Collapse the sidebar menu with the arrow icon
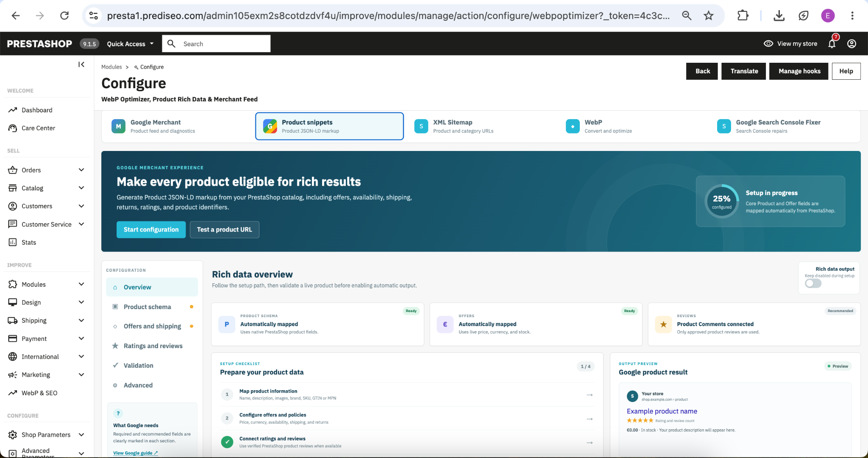Viewport: 868px width, 458px height. click(81, 64)
